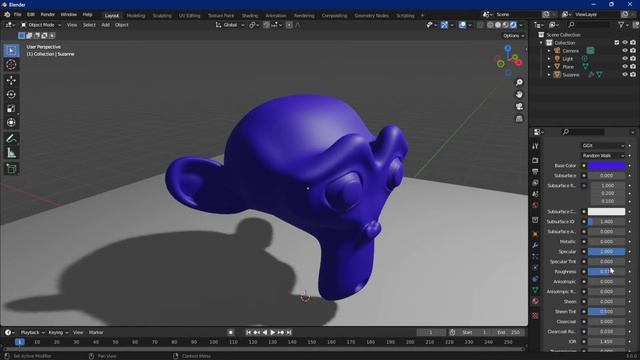Click Play animation button in timeline

(x=273, y=333)
